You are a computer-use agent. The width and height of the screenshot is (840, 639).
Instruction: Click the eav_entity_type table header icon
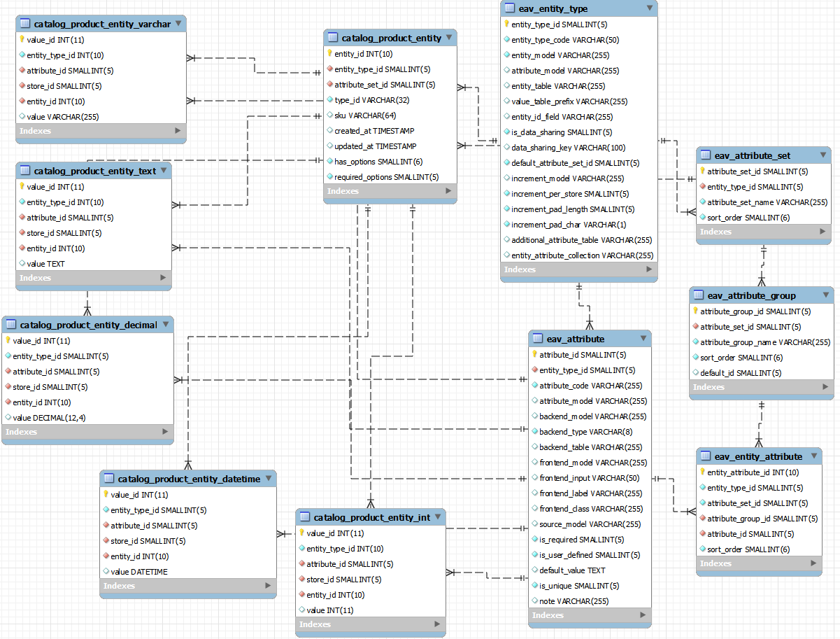(x=510, y=8)
